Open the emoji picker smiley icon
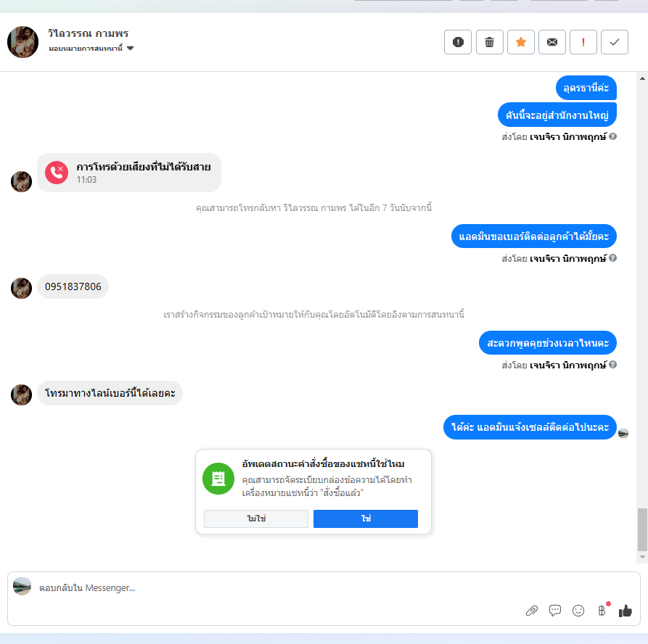Viewport: 648px width, 644px height. coord(578,611)
